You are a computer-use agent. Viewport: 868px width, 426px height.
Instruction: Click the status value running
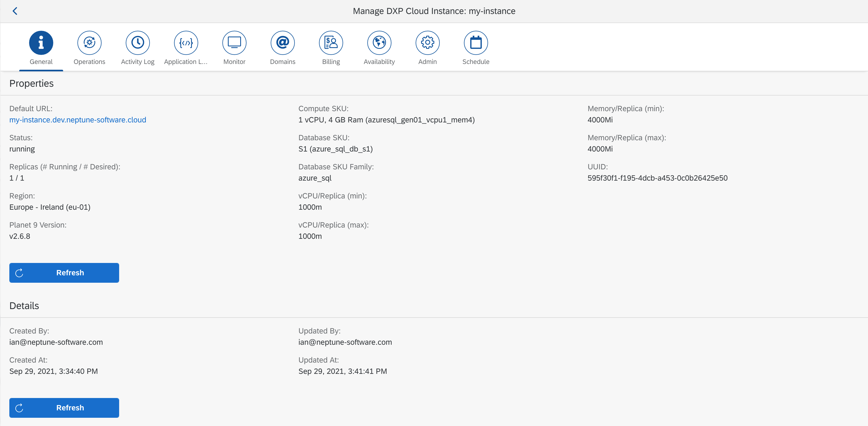coord(22,149)
